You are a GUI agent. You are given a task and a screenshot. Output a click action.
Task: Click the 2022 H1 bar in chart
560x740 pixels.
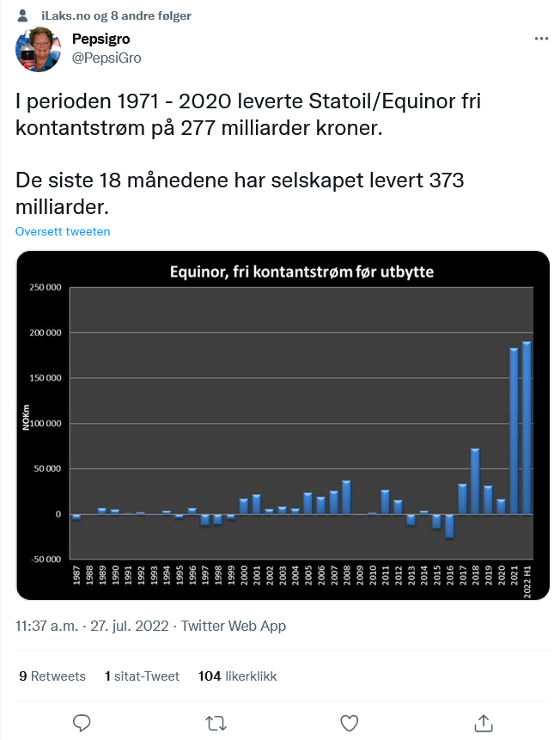pyautogui.click(x=527, y=427)
